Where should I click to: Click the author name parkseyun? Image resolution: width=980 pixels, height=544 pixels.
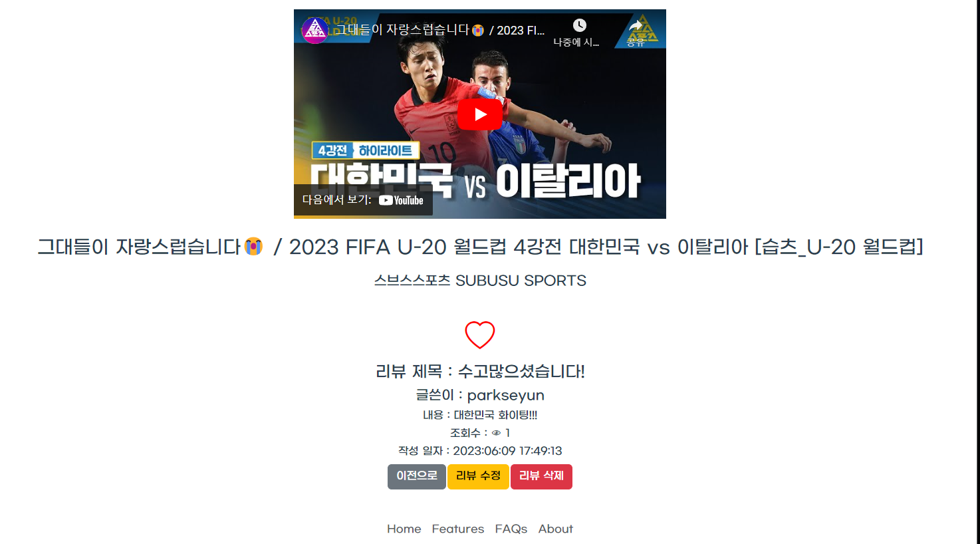click(x=506, y=395)
